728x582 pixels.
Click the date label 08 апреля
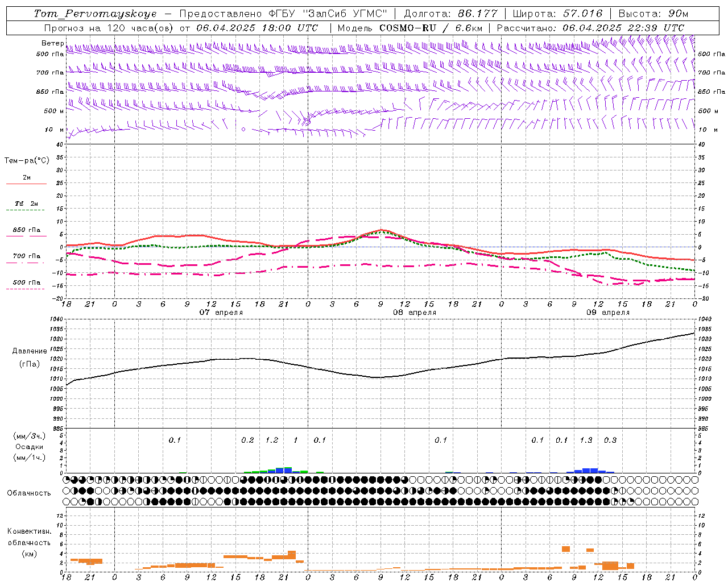[415, 313]
